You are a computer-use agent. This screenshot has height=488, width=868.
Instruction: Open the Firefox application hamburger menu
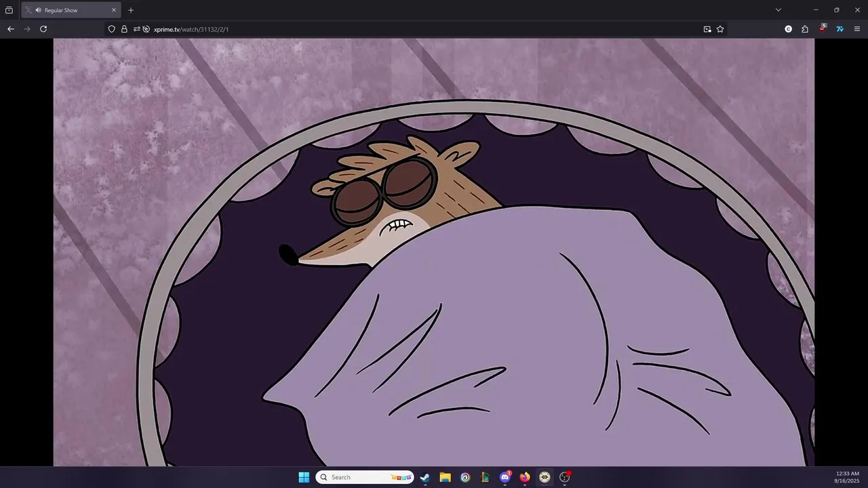pyautogui.click(x=857, y=29)
